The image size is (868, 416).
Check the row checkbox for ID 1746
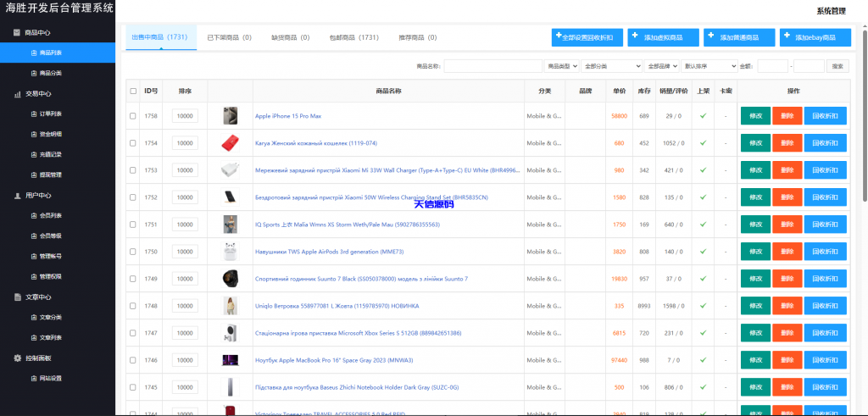click(x=133, y=360)
